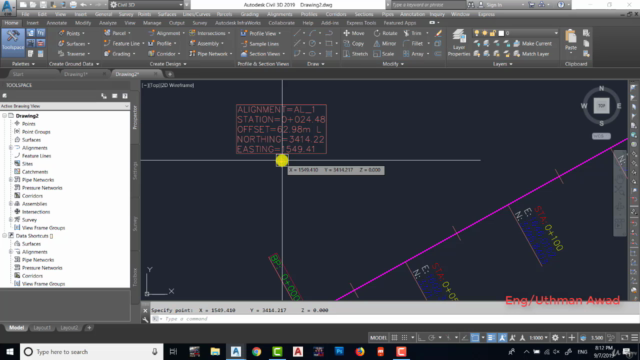Toggle snap mode in status bar

click(x=404, y=338)
